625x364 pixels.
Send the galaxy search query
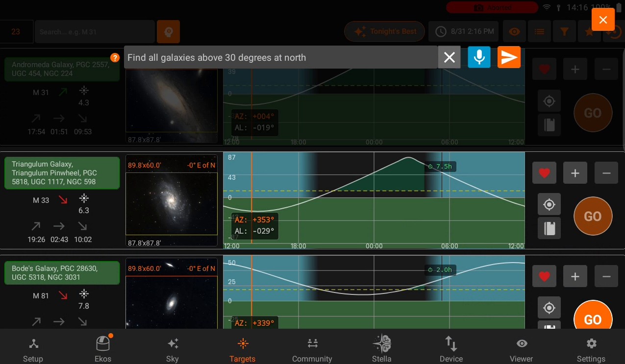pyautogui.click(x=509, y=57)
